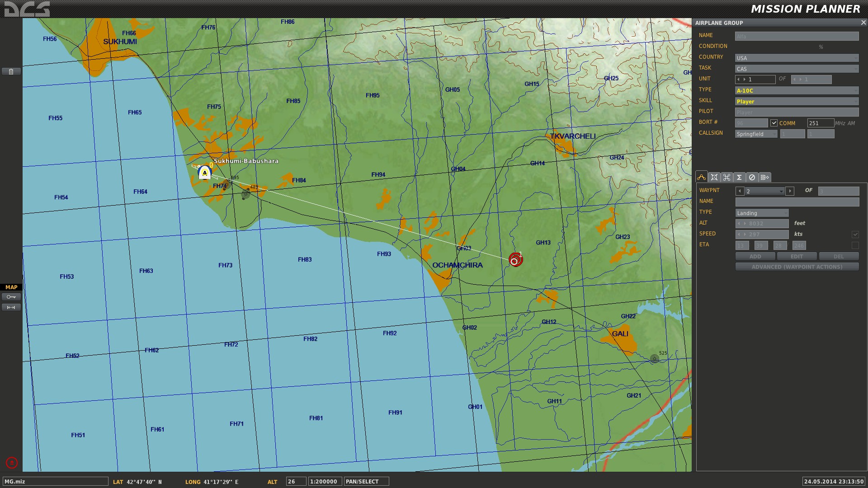Open the targeting crosshair tab

click(714, 177)
